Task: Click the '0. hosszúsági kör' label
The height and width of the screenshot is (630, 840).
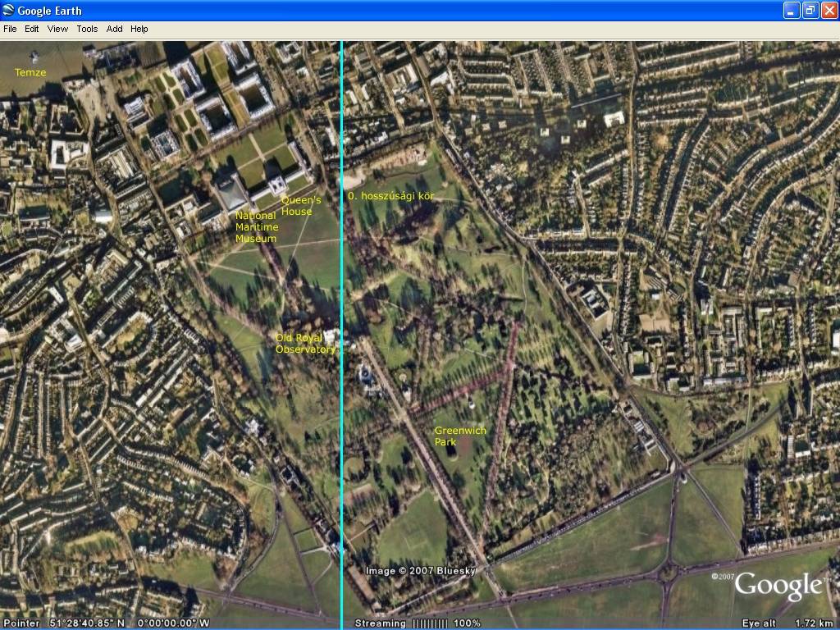Action: tap(390, 196)
